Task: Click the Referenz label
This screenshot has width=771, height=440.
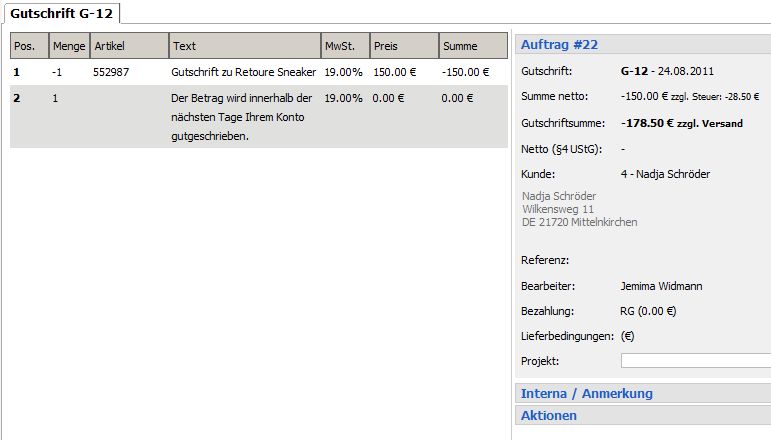Action: click(x=545, y=260)
